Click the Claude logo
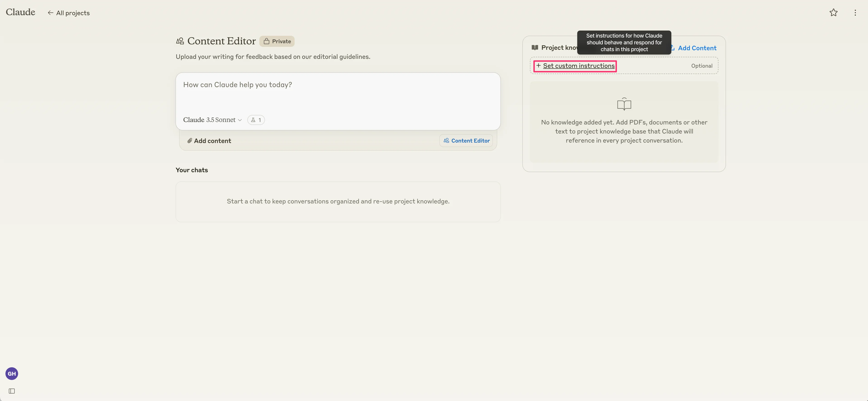Viewport: 868px width, 401px height. click(21, 12)
